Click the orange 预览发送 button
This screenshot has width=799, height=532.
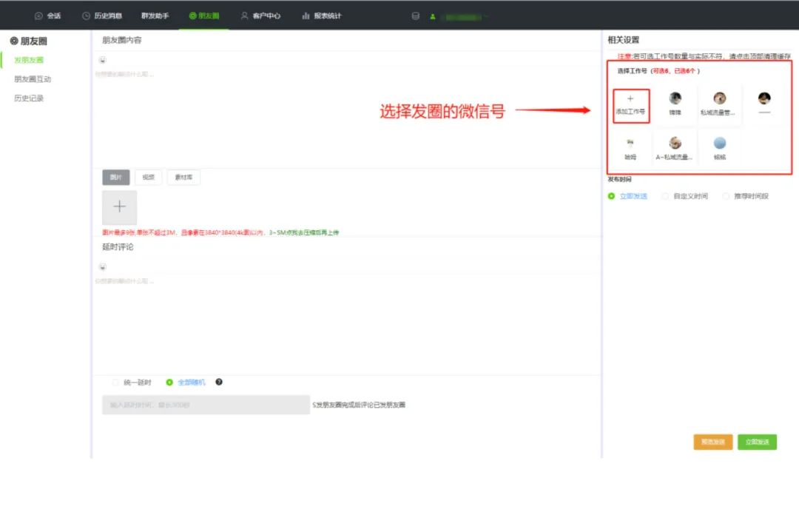tap(712, 442)
